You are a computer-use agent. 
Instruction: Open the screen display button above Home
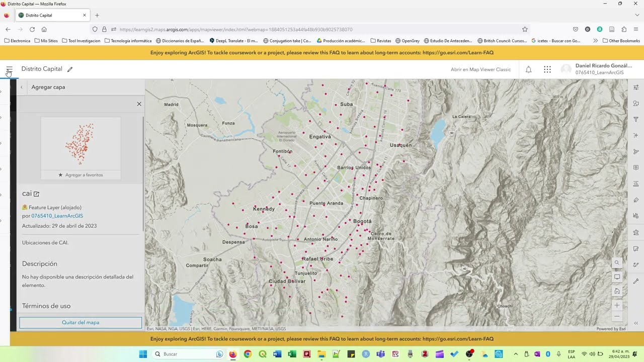coord(617,277)
